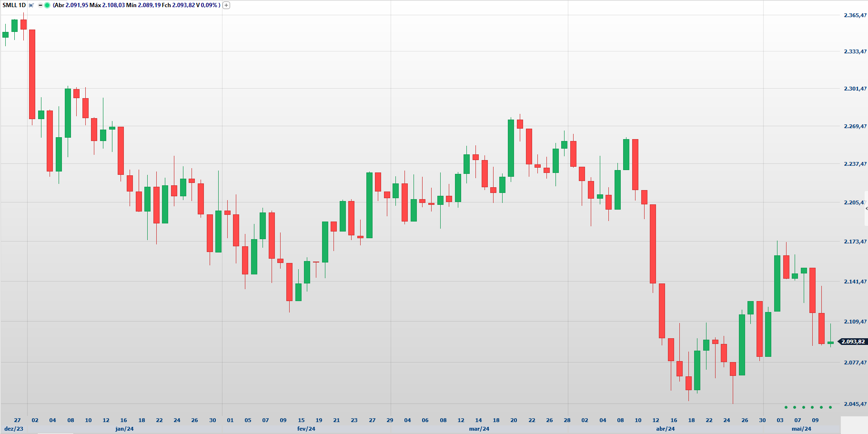This screenshot has width=868, height=434.
Task: Click the mai/24 month label on time axis
Action: [x=801, y=429]
